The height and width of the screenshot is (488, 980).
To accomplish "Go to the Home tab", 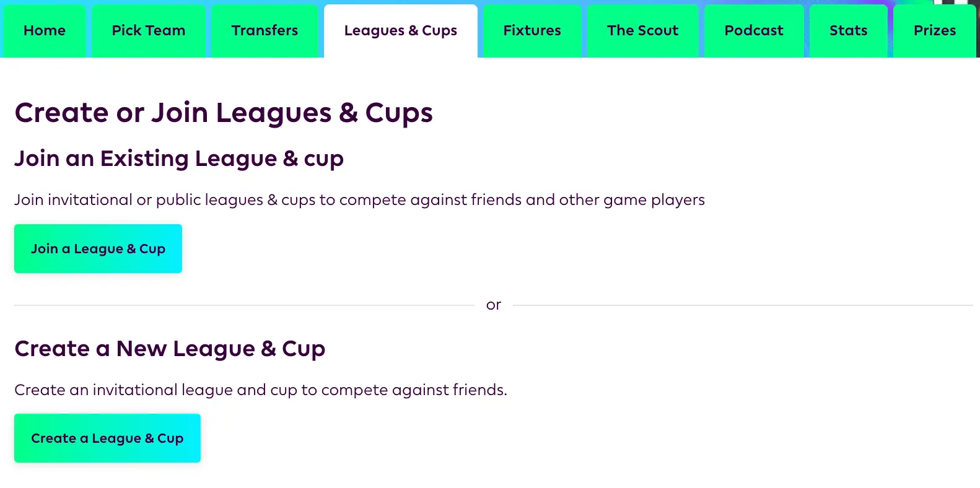I will click(44, 30).
